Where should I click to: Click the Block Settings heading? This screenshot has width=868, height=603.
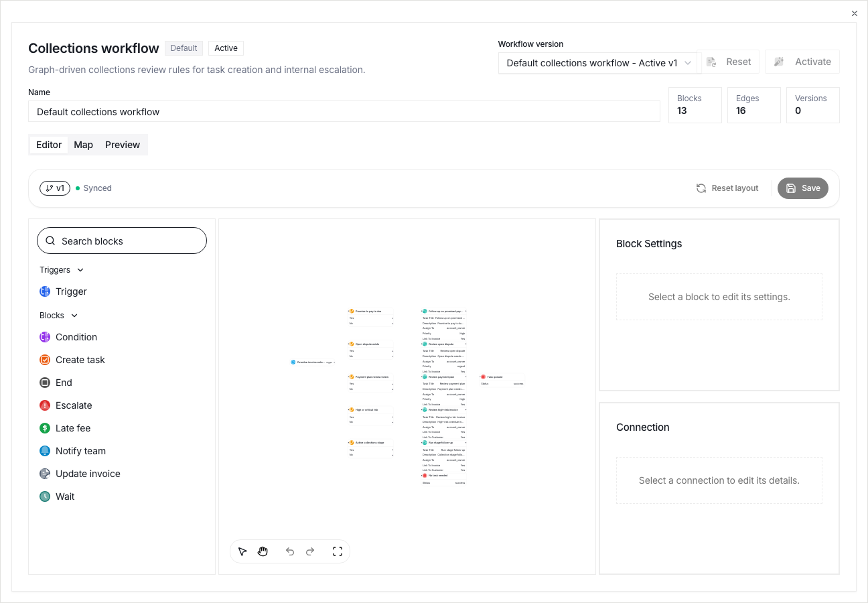click(649, 244)
